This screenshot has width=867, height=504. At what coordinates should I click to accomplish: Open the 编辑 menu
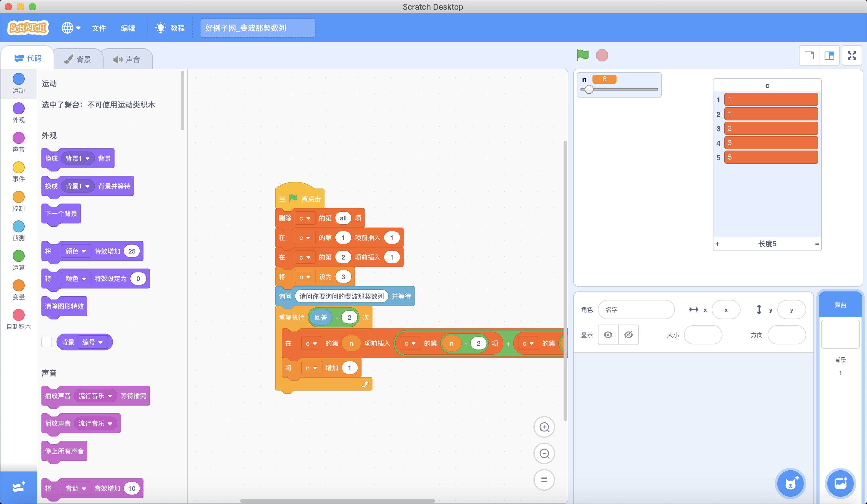(128, 28)
